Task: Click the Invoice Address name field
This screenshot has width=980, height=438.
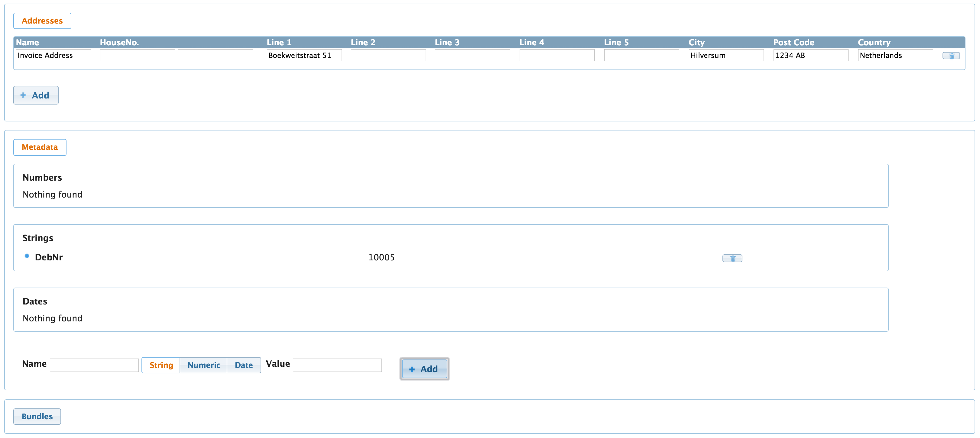Action: [x=53, y=56]
